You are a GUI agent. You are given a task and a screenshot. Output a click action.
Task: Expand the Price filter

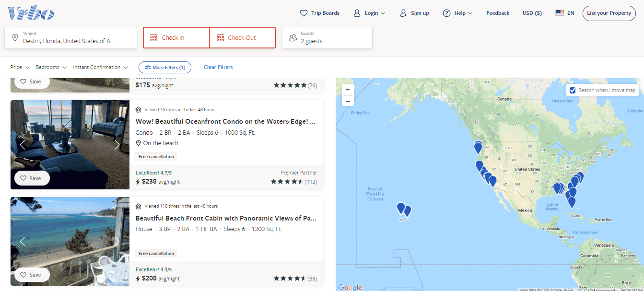(20, 68)
